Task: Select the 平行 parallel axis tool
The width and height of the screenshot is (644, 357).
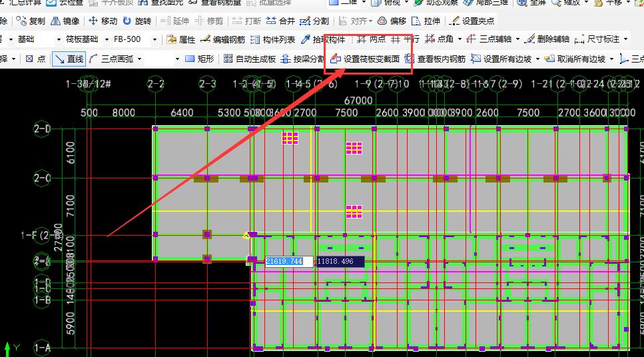Action: click(x=406, y=39)
